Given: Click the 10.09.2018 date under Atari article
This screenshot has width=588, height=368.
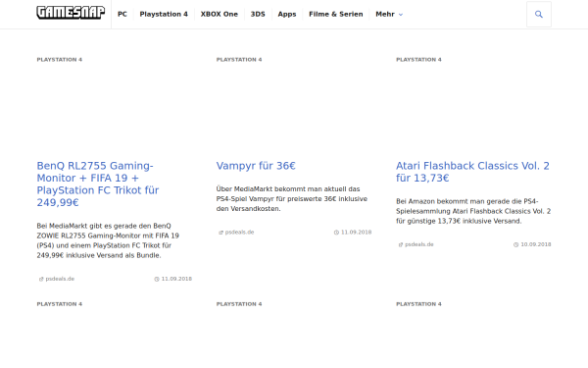Looking at the screenshot, I should pyautogui.click(x=532, y=244).
